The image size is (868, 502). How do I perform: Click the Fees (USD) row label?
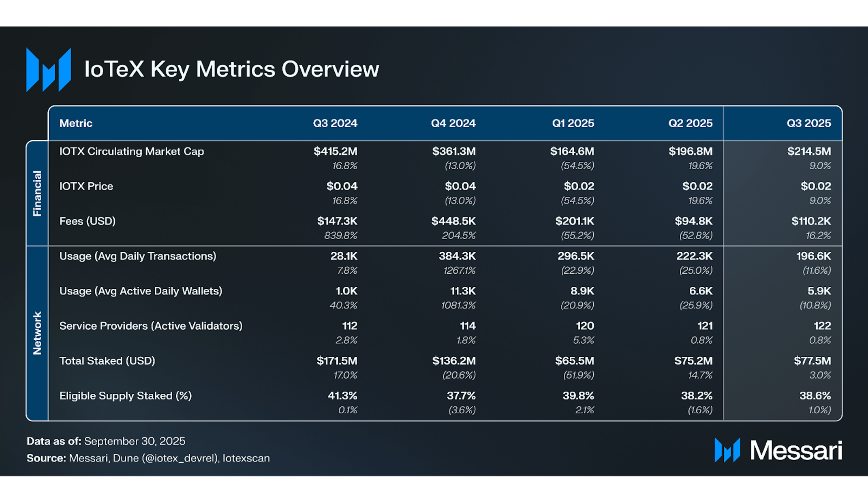point(87,221)
